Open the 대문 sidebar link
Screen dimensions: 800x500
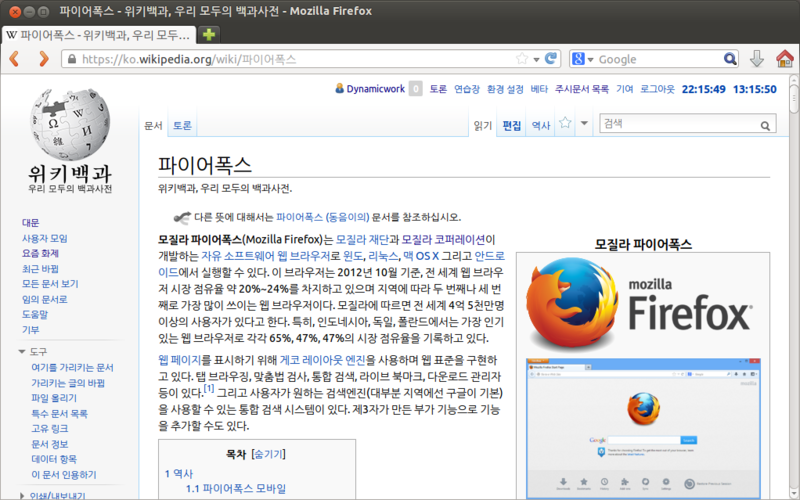point(31,222)
